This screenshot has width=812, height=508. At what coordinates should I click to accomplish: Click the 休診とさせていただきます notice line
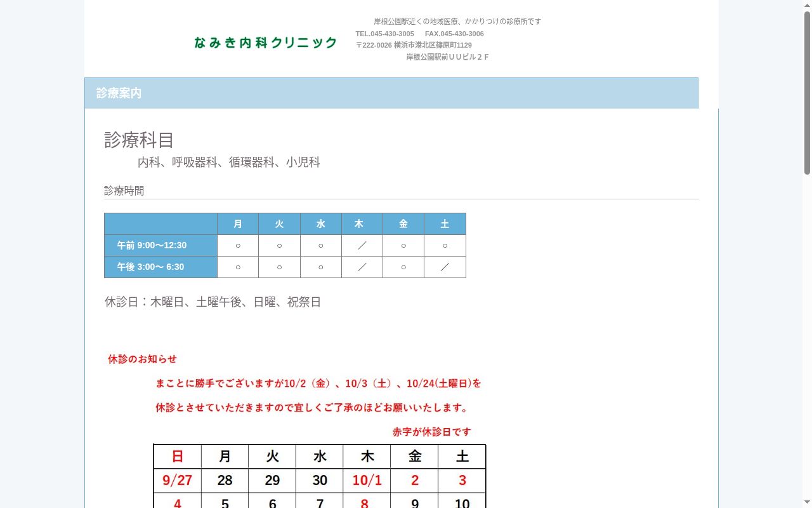(x=312, y=408)
